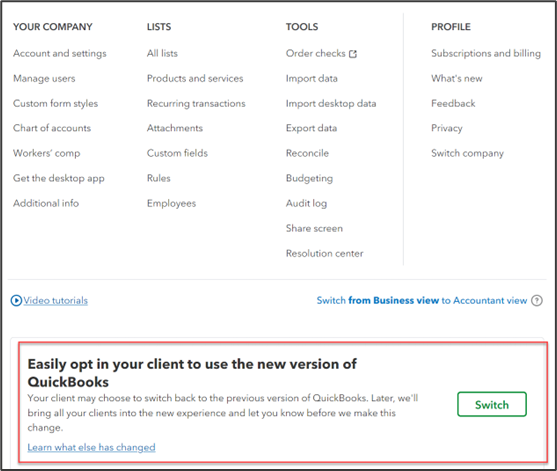Select Rules under Lists

point(159,178)
